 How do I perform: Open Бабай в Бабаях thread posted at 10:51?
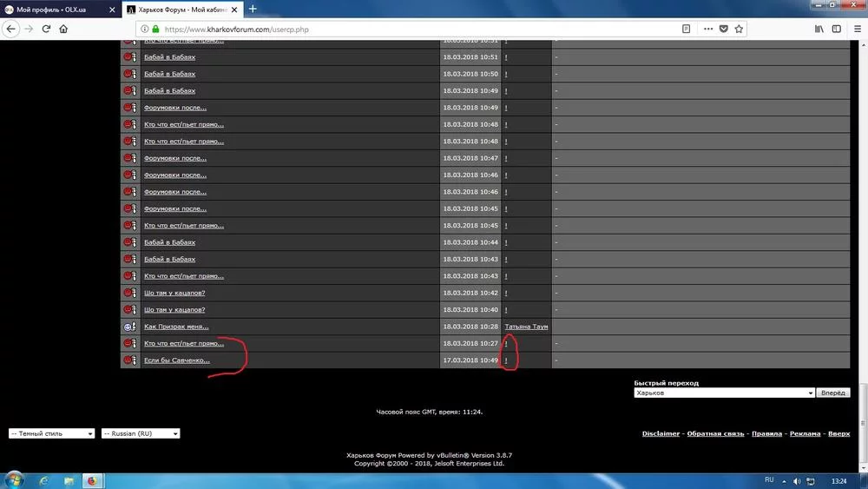[169, 57]
